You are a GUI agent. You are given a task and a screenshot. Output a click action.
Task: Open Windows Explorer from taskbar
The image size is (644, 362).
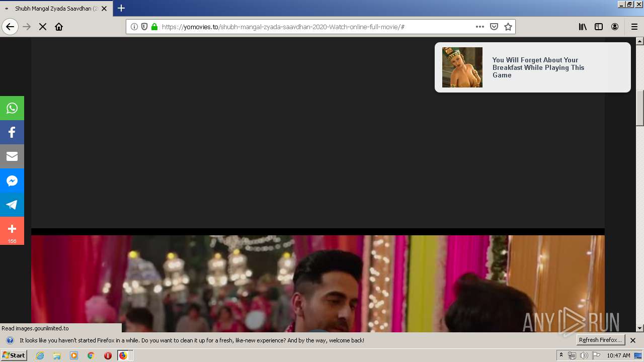(x=57, y=355)
